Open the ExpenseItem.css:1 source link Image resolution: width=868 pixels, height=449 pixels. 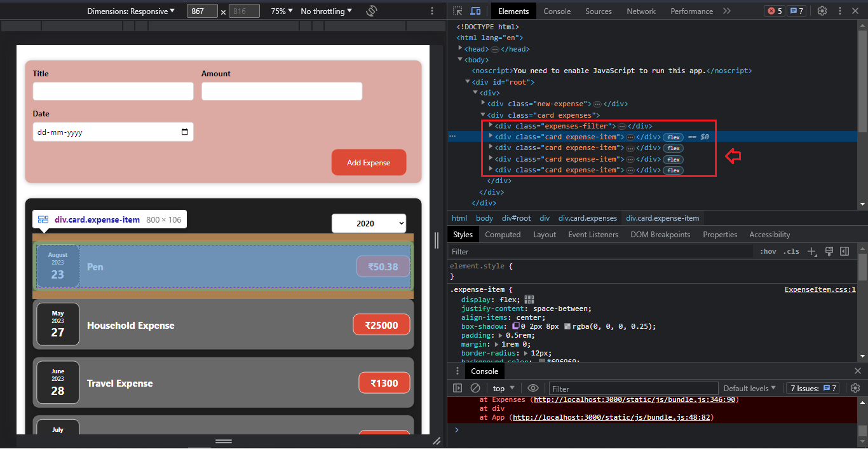820,289
